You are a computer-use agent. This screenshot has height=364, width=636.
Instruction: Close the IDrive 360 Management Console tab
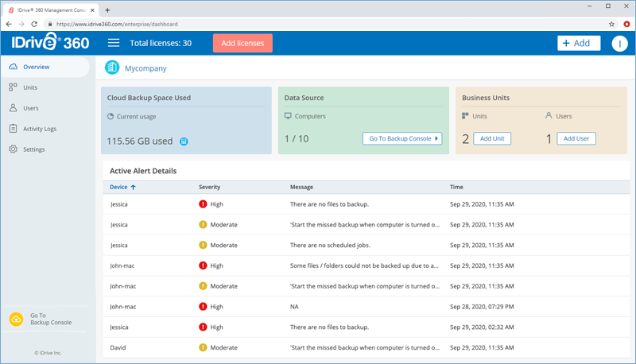[92, 10]
